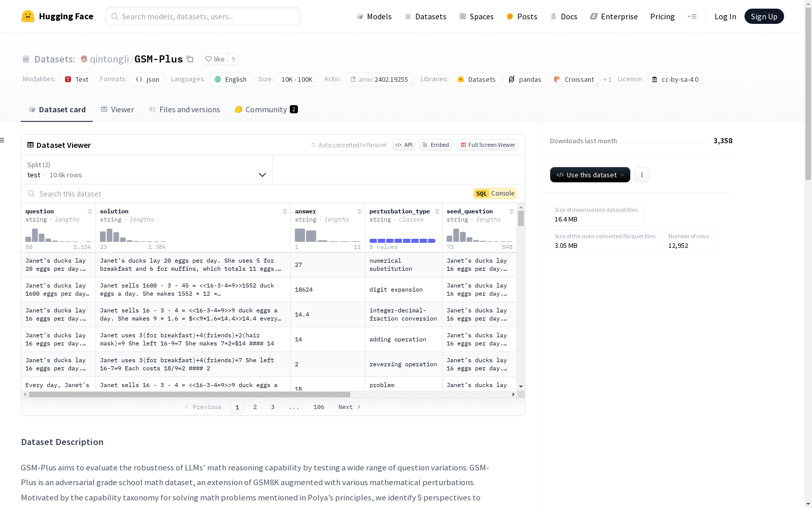Like the GSM-Plus dataset
This screenshot has height=508, width=812.
(215, 59)
